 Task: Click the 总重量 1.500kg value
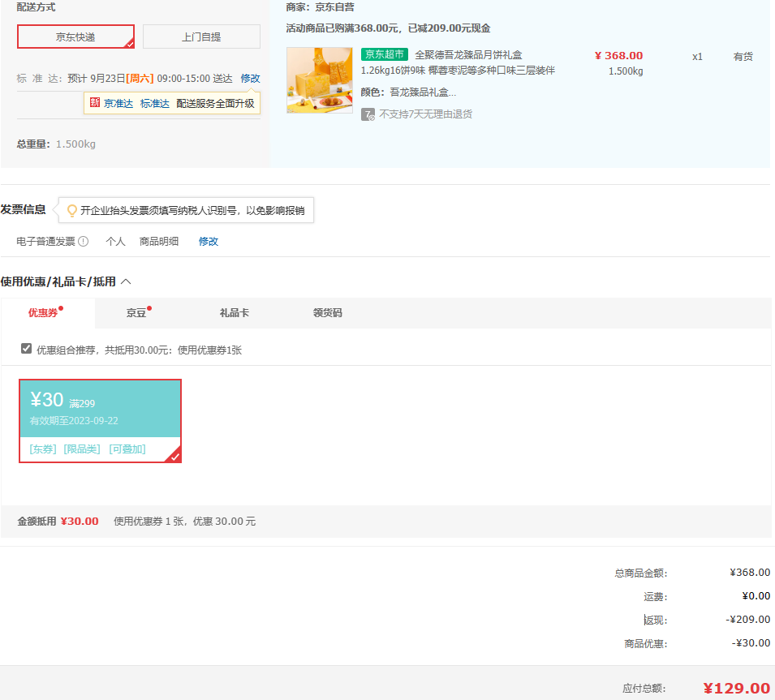tap(75, 144)
